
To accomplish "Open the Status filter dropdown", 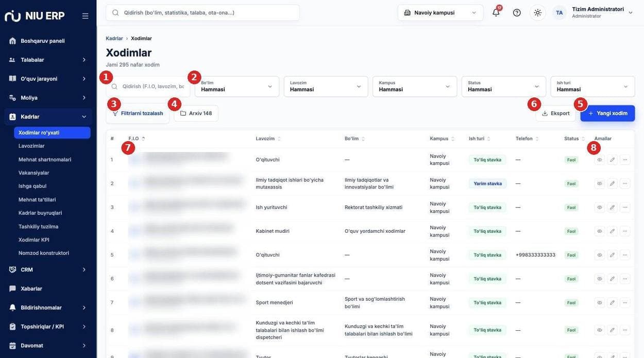I will (x=504, y=87).
